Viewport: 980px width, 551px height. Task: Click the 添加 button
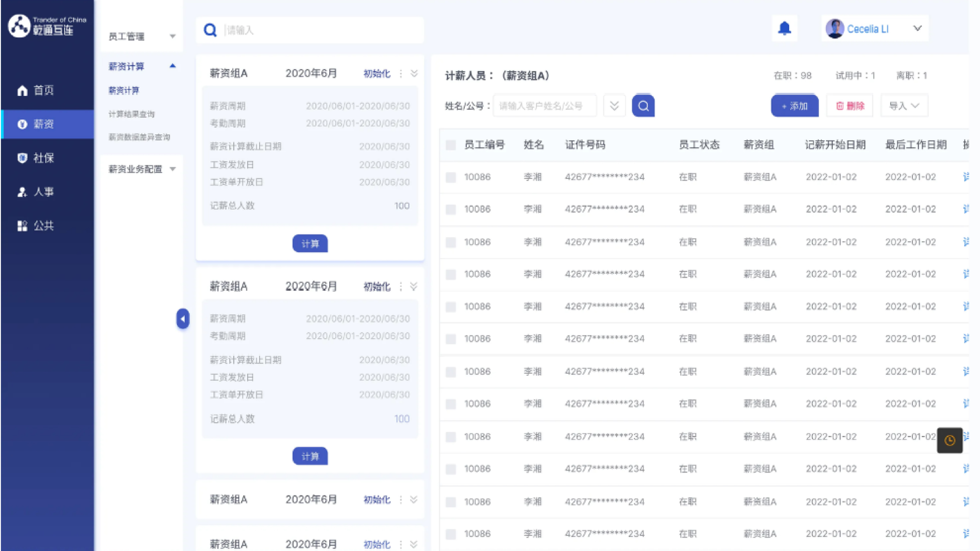tap(795, 106)
